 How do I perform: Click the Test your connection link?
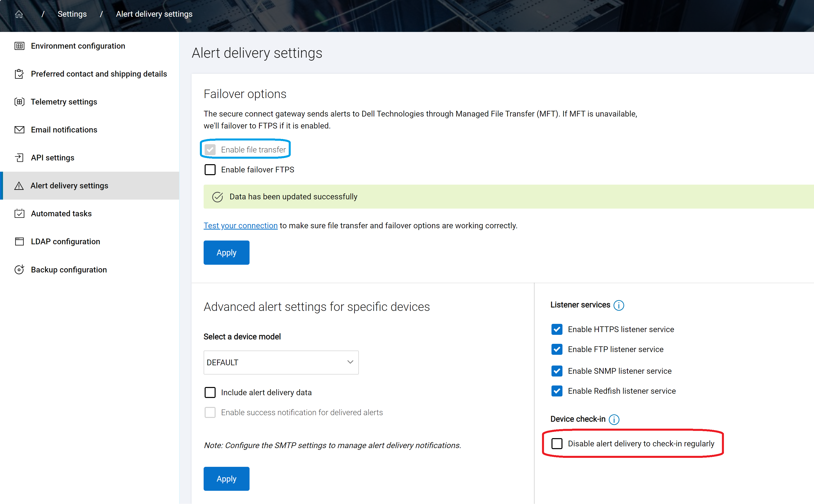click(x=240, y=225)
